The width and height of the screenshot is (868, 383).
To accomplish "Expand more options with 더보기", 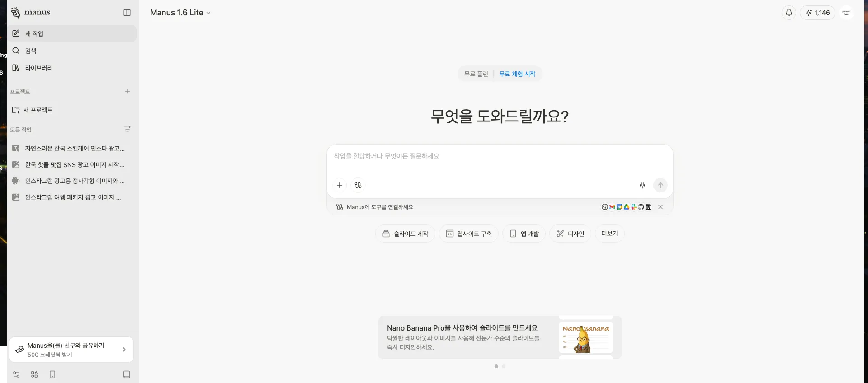I will pos(609,234).
